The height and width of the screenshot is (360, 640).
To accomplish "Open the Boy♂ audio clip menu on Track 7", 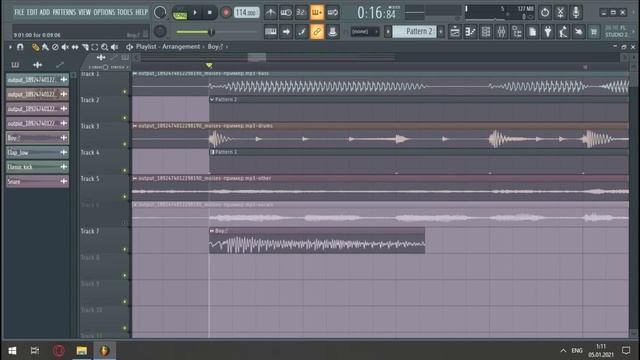I will pyautogui.click(x=212, y=231).
